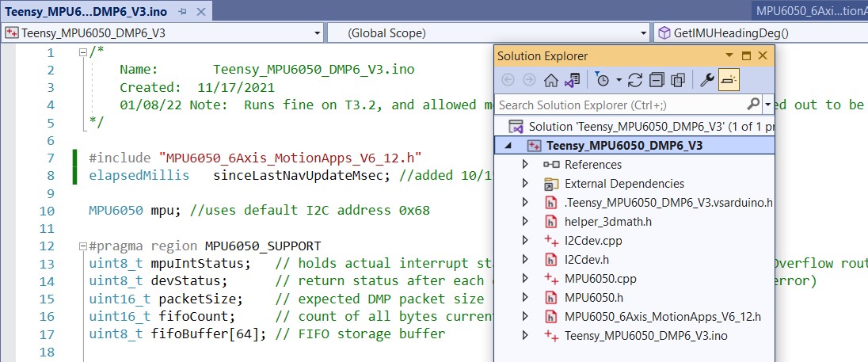Select External Dependencies folder
Viewport: 868px width, 362px height.
click(x=624, y=183)
